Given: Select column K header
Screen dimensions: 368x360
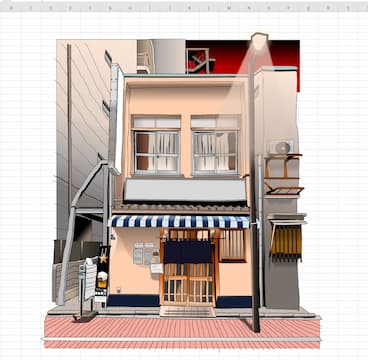Looking at the screenshot, I should [189, 7].
